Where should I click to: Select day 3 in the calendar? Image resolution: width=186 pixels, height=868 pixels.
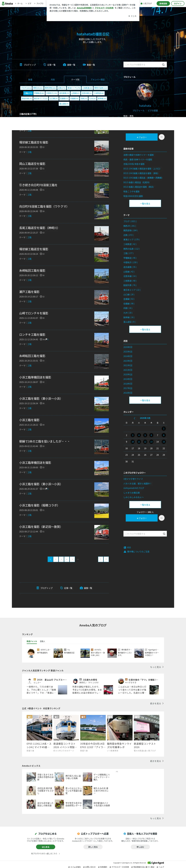(x=133, y=435)
